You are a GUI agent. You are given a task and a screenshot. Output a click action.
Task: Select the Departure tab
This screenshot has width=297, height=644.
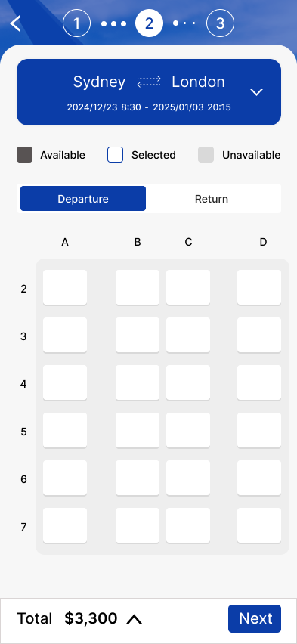pyautogui.click(x=83, y=199)
